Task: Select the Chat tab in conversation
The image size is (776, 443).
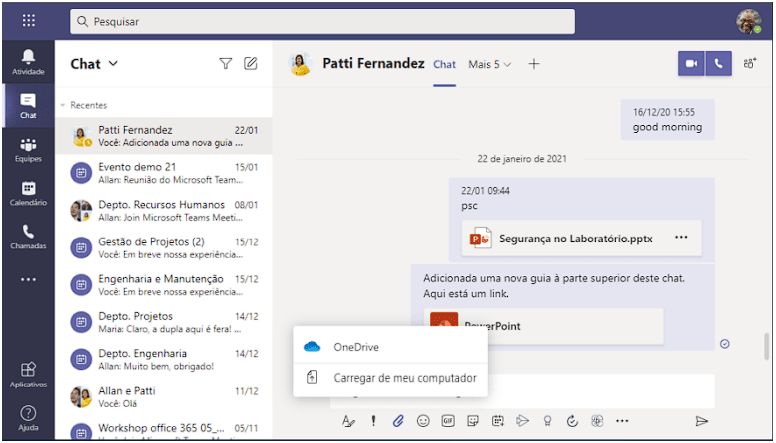Action: click(x=444, y=64)
